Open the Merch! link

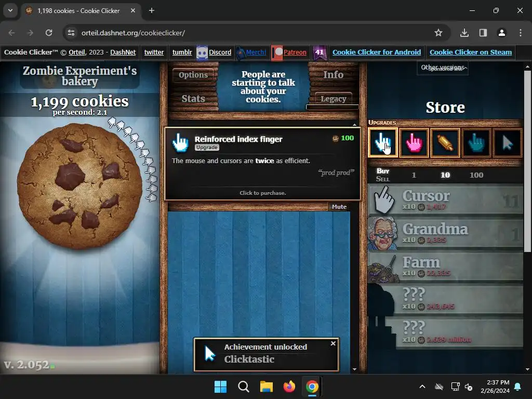coord(256,52)
